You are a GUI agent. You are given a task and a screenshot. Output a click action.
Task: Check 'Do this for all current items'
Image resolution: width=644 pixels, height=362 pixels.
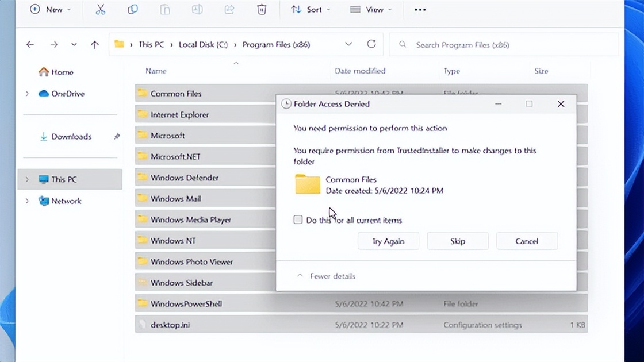click(x=298, y=219)
